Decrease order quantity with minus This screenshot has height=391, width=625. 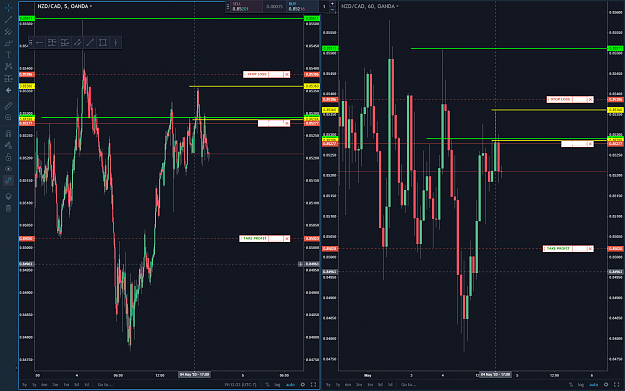point(332,9)
